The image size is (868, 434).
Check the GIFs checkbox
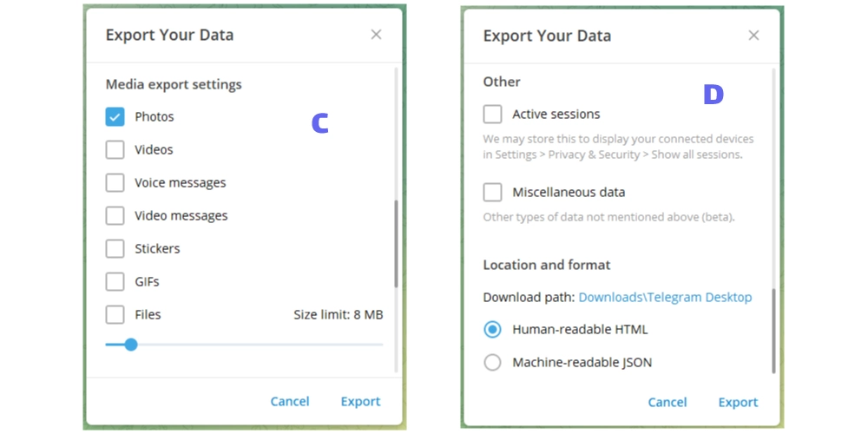coord(115,282)
